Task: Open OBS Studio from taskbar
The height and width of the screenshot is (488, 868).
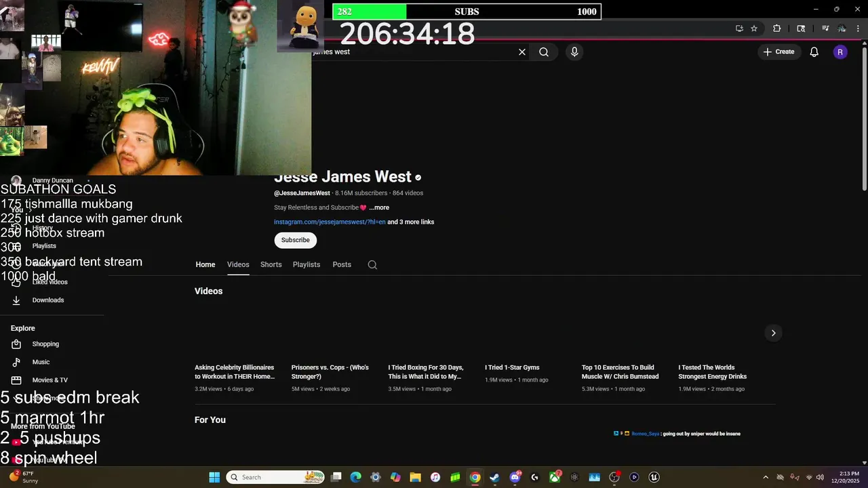Action: click(614, 477)
